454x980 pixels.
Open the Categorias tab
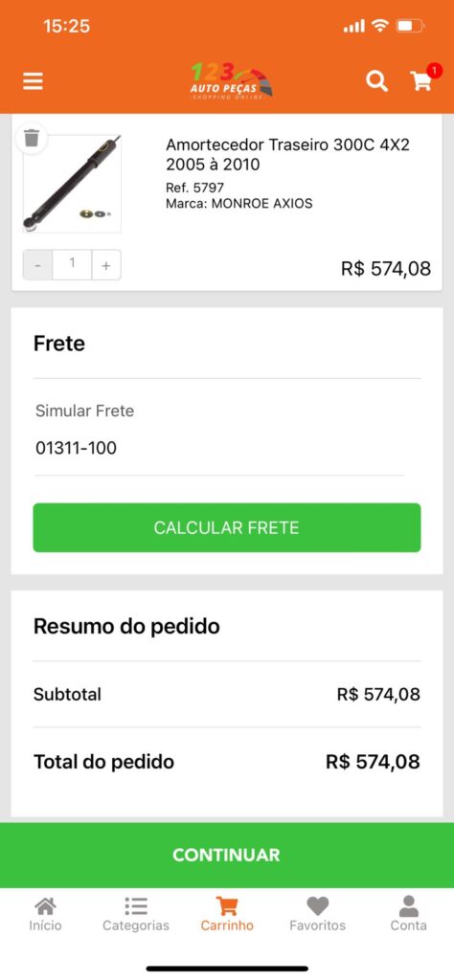click(136, 914)
